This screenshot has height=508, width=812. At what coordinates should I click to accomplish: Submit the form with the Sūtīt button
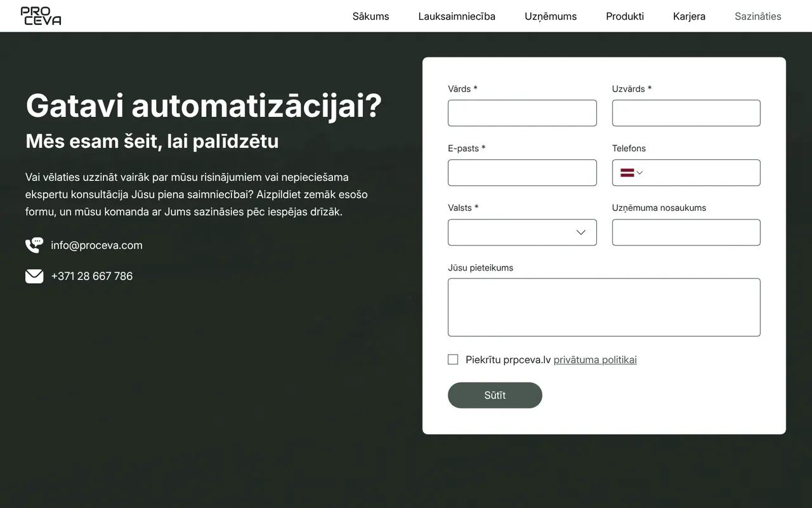coord(495,395)
